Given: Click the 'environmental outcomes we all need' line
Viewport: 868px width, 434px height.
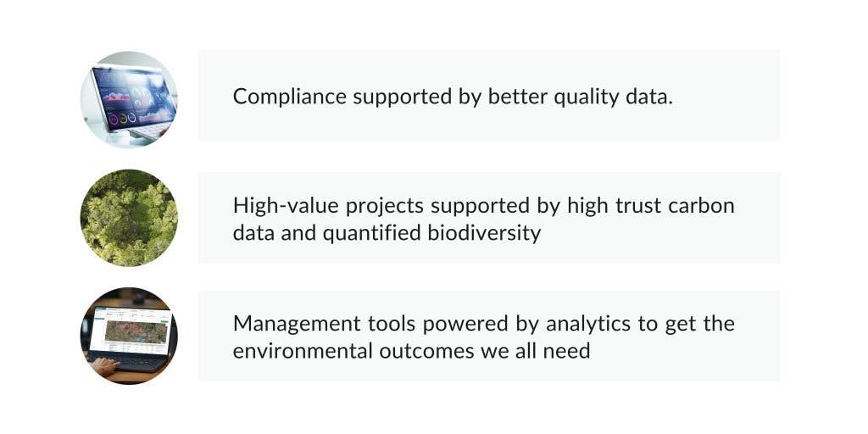Looking at the screenshot, I should click(x=411, y=350).
